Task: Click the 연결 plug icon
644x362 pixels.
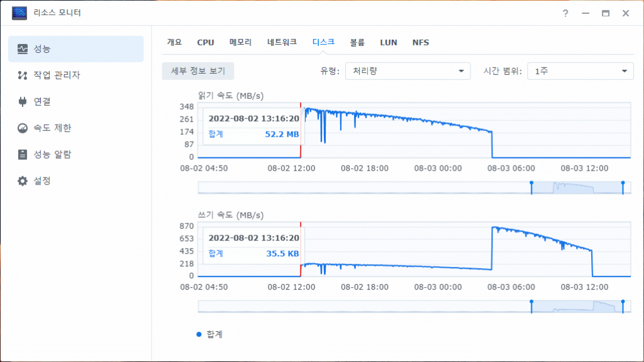Action: coord(23,101)
